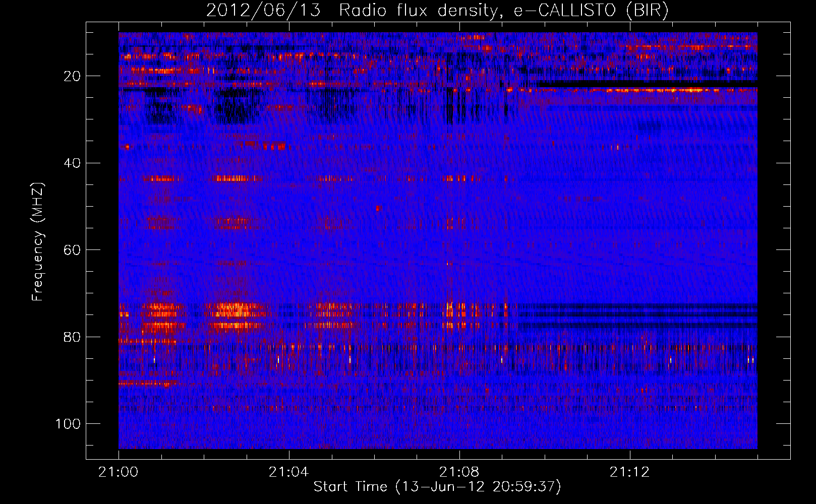This screenshot has width=816, height=504.
Task: Click the 'Start Time (13-Jun-12 20:59:37)' label
Action: [437, 487]
